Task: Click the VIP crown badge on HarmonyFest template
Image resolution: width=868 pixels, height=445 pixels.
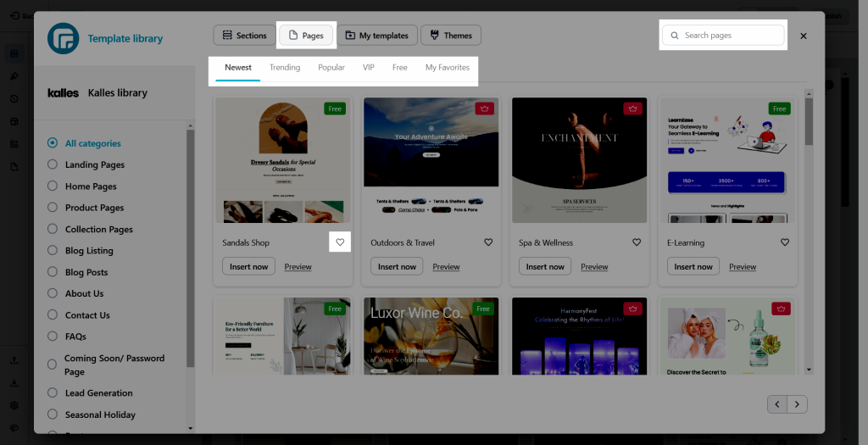Action: pos(632,309)
